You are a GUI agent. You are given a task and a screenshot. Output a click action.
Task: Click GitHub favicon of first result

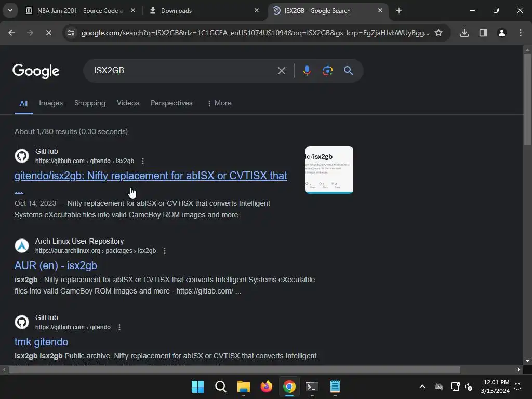(22, 156)
